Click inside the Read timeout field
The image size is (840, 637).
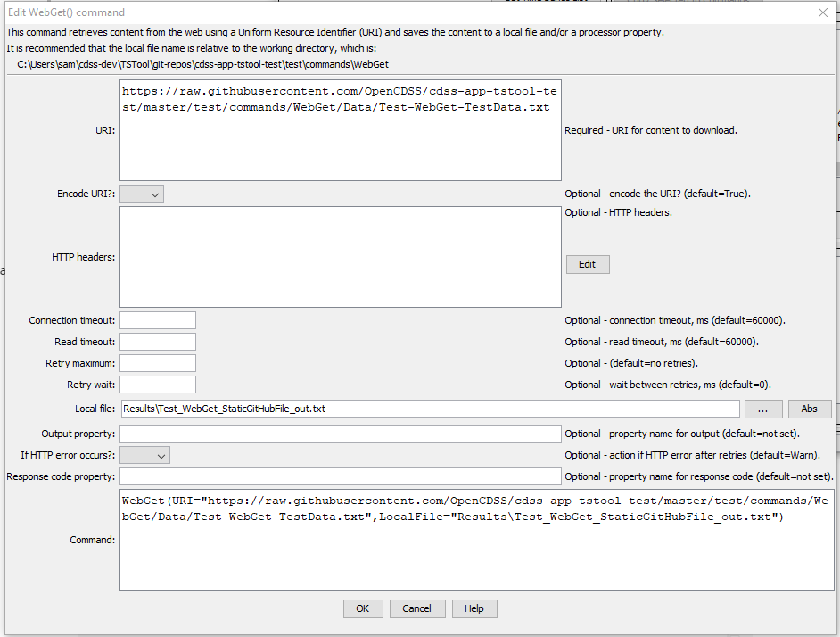(x=158, y=341)
